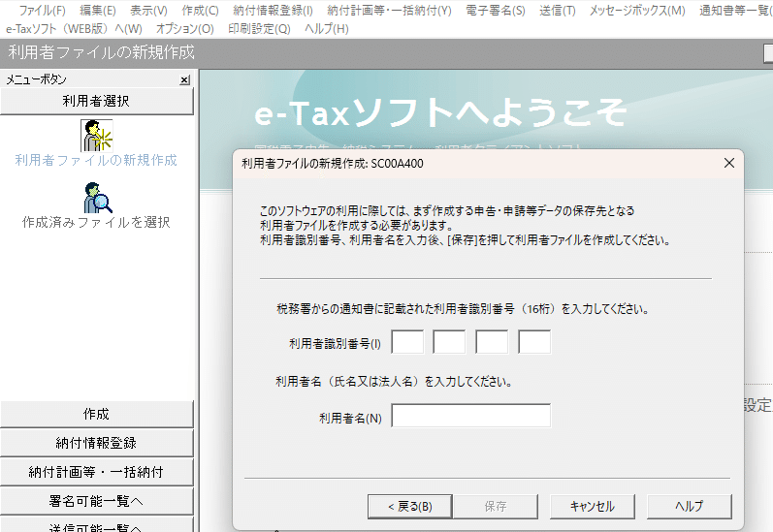Screen dimensions: 773x532
Task: Open the ヘルプ(H) menu
Action: (x=326, y=29)
